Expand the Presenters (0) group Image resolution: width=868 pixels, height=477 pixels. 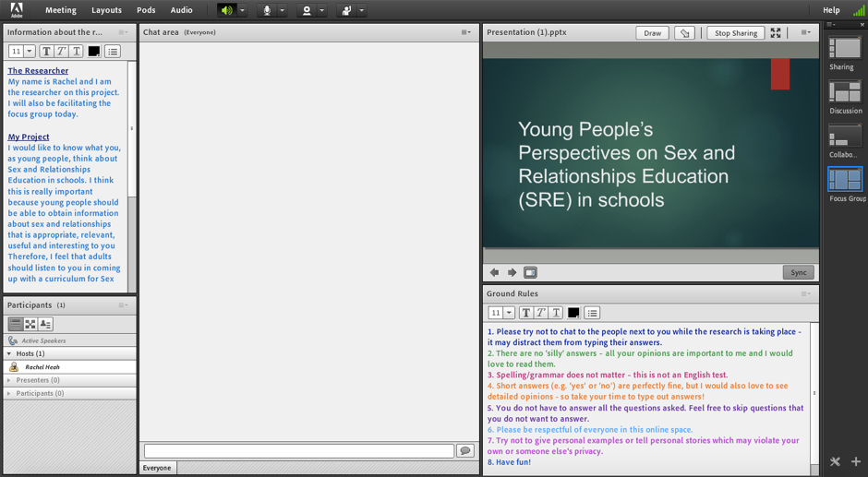[x=9, y=380]
